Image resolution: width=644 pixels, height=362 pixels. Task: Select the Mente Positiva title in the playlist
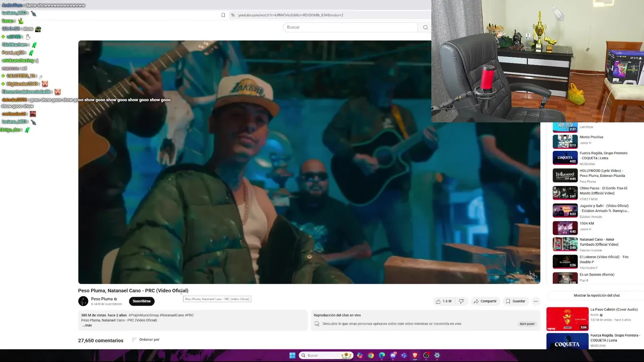tap(591, 137)
